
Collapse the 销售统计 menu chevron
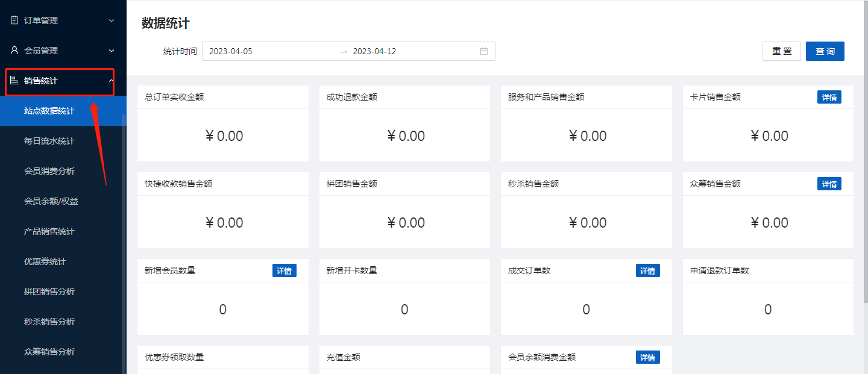pos(111,81)
